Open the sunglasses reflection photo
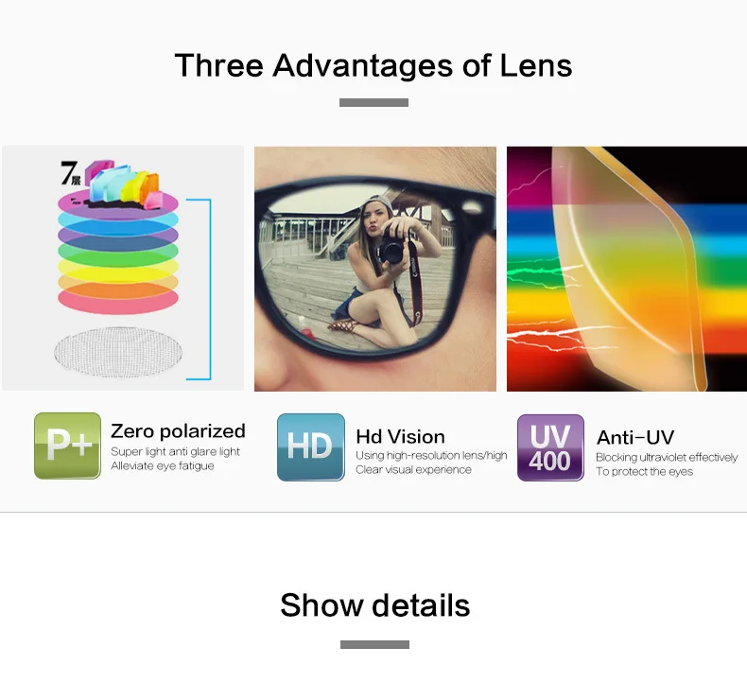The height and width of the screenshot is (700, 747). (375, 269)
